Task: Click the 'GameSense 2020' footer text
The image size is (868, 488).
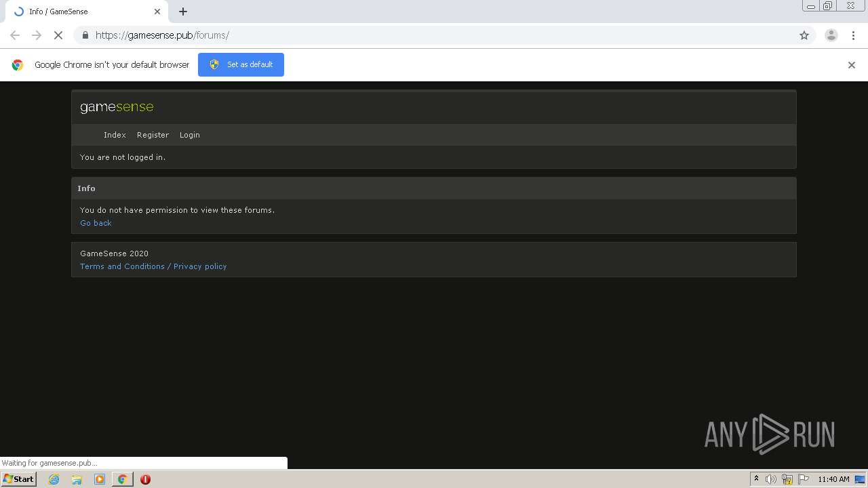Action: 114,253
